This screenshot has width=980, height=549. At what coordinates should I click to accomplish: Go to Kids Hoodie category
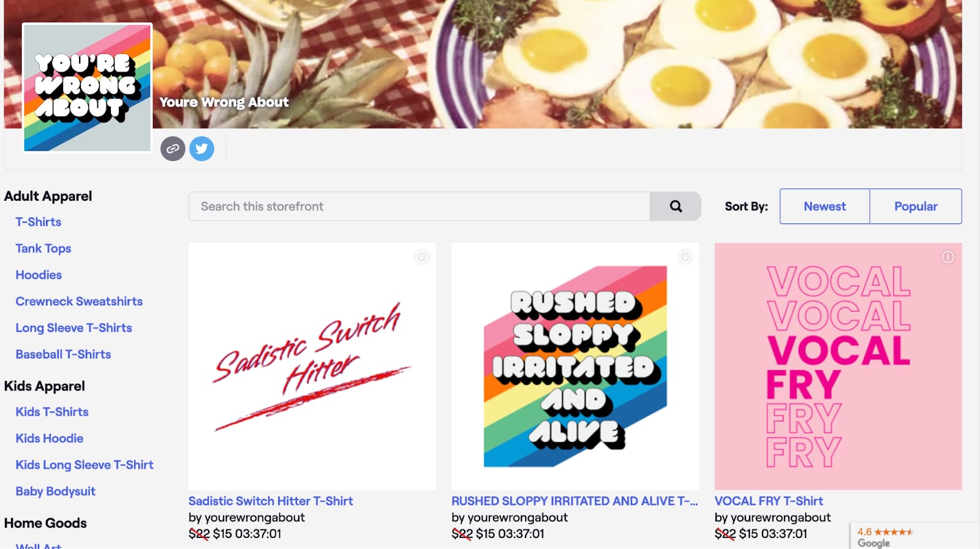click(x=50, y=438)
